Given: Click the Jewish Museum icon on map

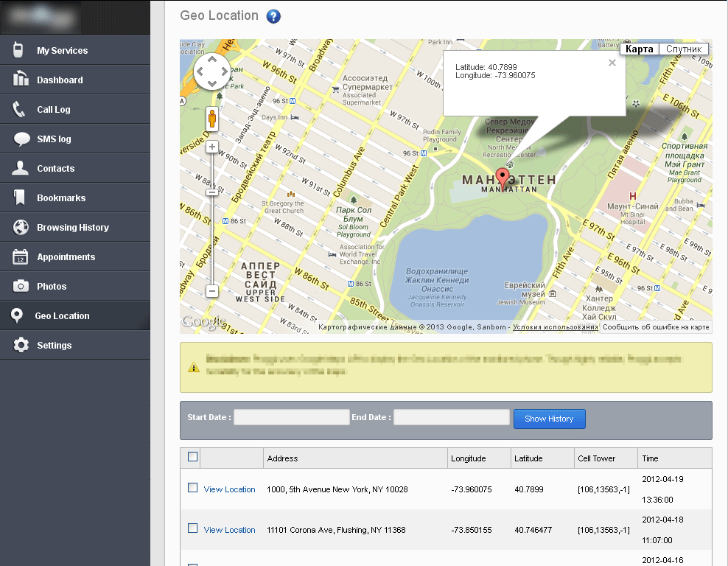Looking at the screenshot, I should (553, 294).
